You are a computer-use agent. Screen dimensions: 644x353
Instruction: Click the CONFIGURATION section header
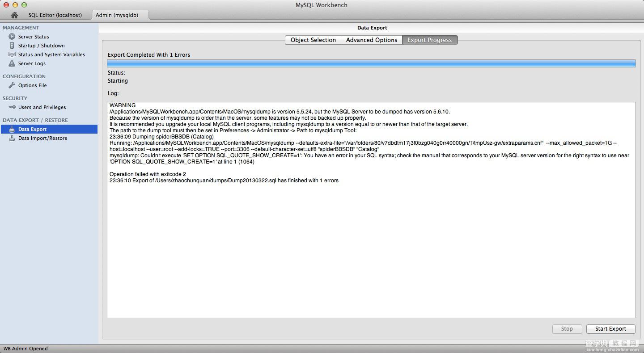click(24, 76)
